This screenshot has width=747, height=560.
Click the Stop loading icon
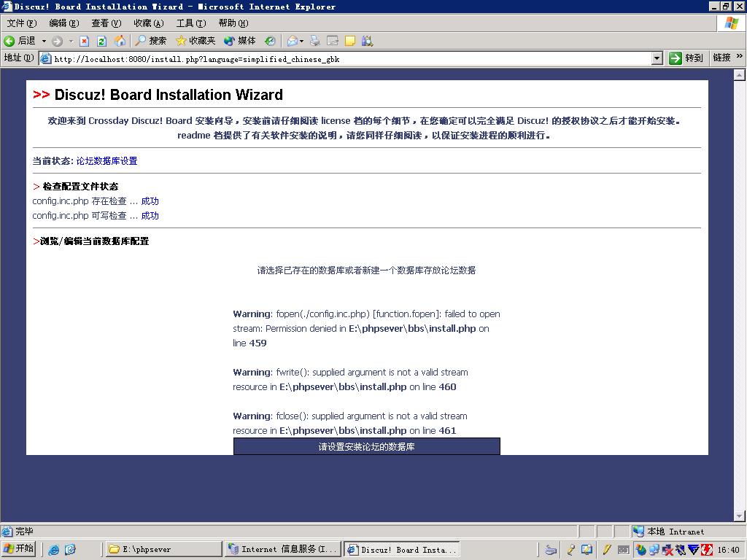pyautogui.click(x=84, y=41)
